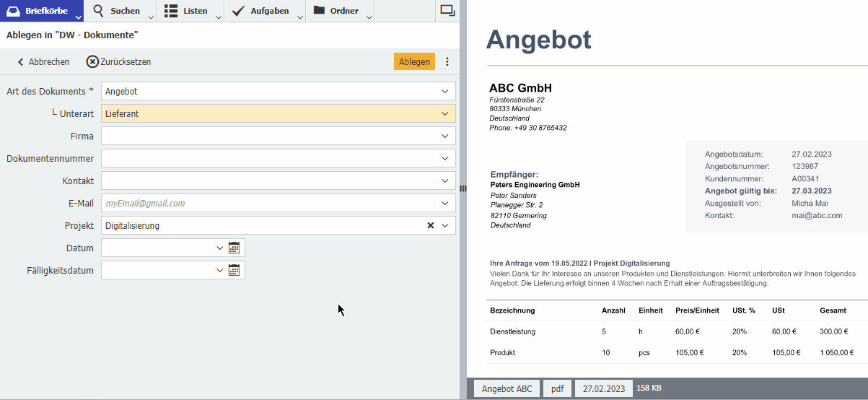Open the calendar picker for Datum
This screenshot has height=400, width=868.
pyautogui.click(x=234, y=248)
